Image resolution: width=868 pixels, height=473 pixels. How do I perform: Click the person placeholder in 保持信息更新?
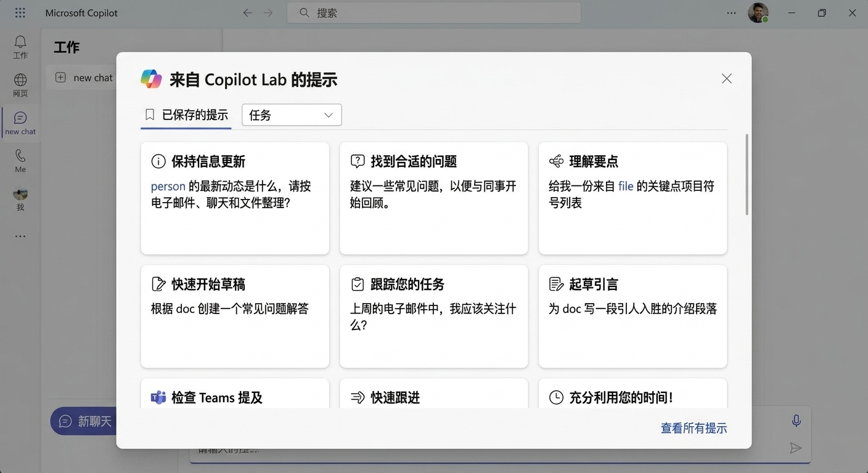(168, 186)
